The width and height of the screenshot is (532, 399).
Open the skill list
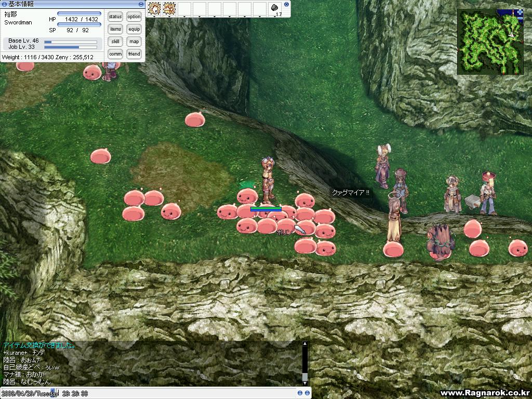[115, 42]
